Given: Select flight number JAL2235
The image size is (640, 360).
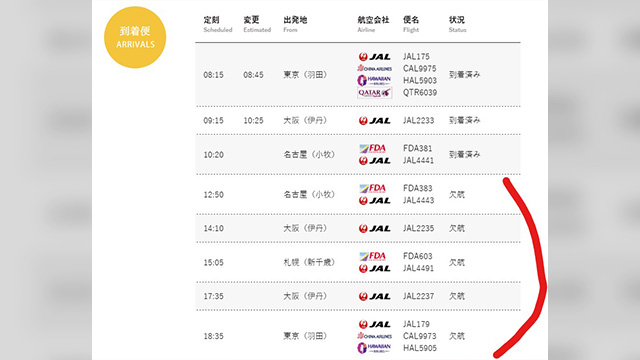Looking at the screenshot, I should [418, 228].
